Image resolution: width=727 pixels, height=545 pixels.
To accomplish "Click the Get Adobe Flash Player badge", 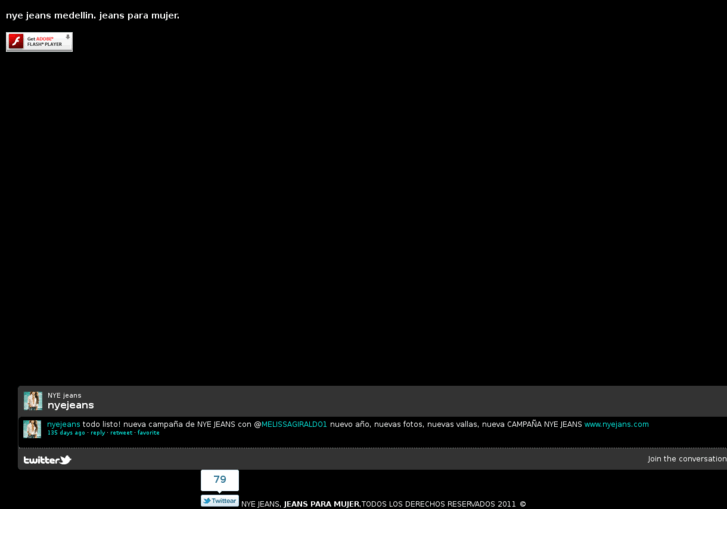I will (39, 42).
